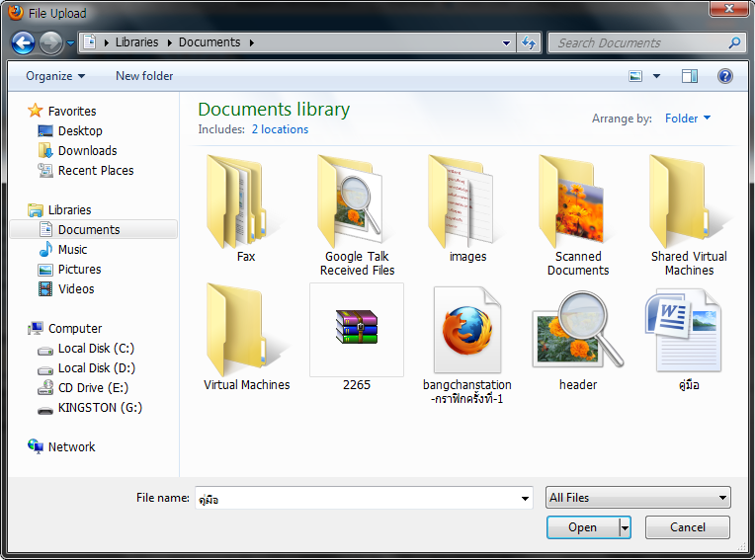Click New folder in the toolbar
The height and width of the screenshot is (560, 755).
pos(144,76)
